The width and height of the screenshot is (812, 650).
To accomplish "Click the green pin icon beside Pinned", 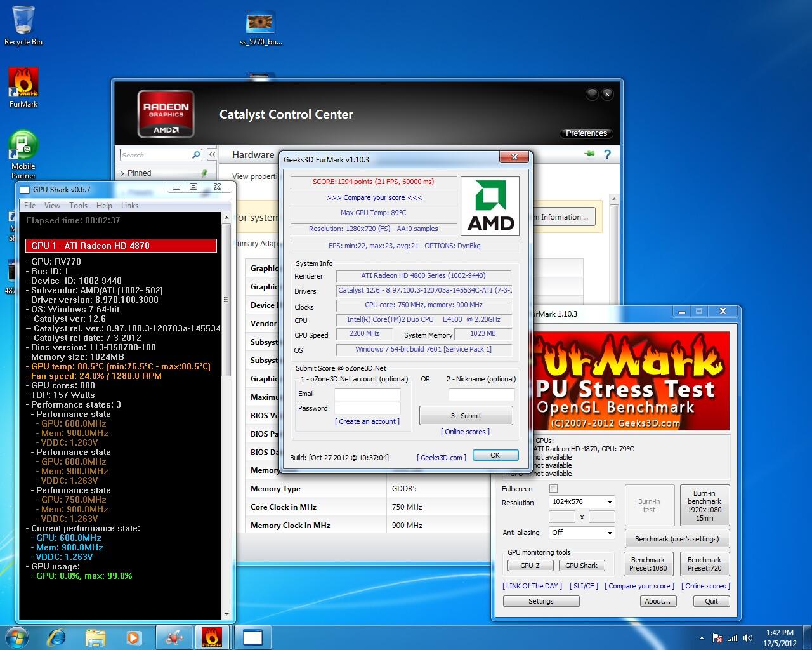I will pos(204,173).
